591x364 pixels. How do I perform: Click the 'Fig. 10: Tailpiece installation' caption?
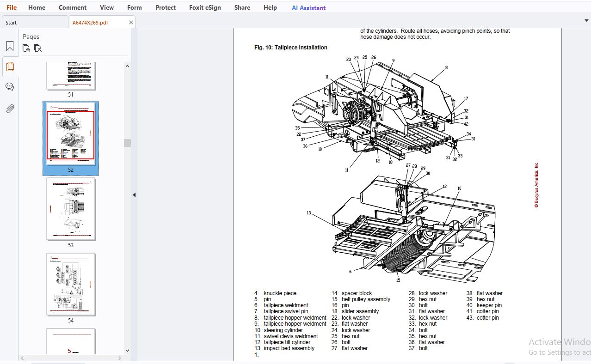pyautogui.click(x=290, y=48)
